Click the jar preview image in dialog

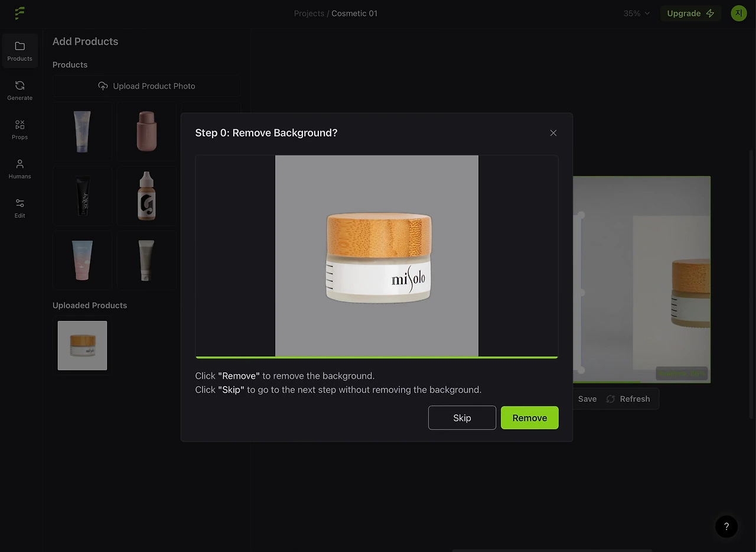[377, 256]
